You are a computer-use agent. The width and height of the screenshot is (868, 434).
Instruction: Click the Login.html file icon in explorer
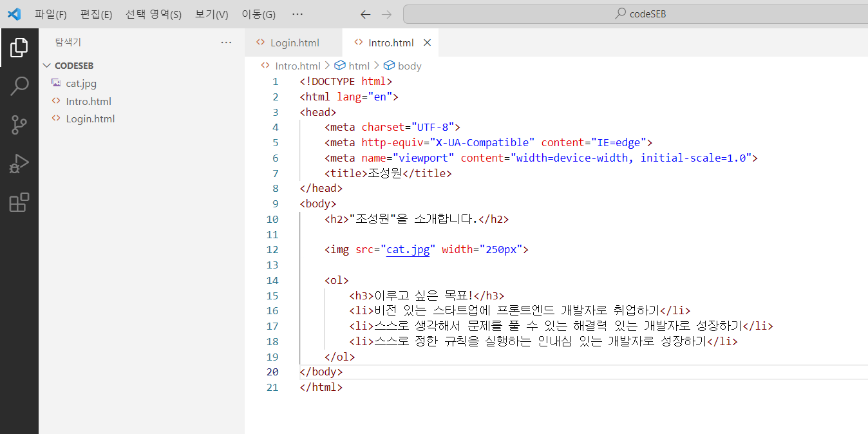click(56, 118)
